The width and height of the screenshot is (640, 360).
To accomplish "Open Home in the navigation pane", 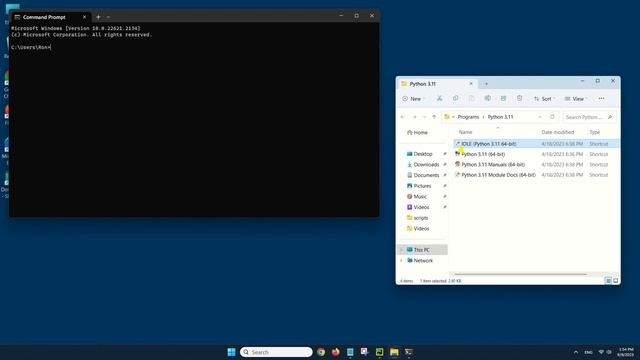I will [417, 133].
